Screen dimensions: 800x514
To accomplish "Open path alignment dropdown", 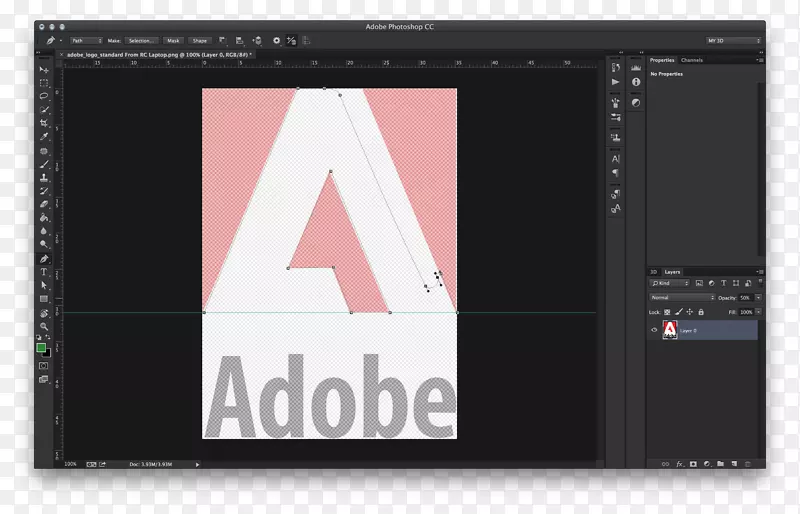I will 239,40.
